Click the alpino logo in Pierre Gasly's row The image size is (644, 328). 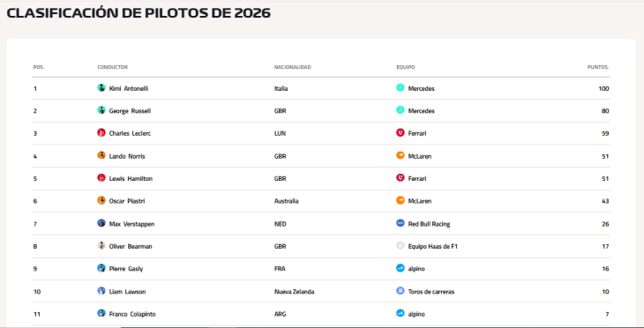400,268
